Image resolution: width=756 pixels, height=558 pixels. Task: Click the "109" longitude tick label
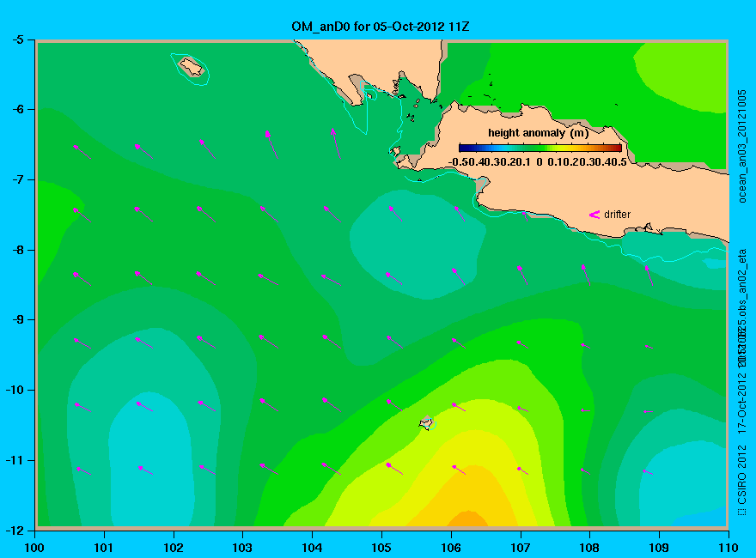pos(659,548)
